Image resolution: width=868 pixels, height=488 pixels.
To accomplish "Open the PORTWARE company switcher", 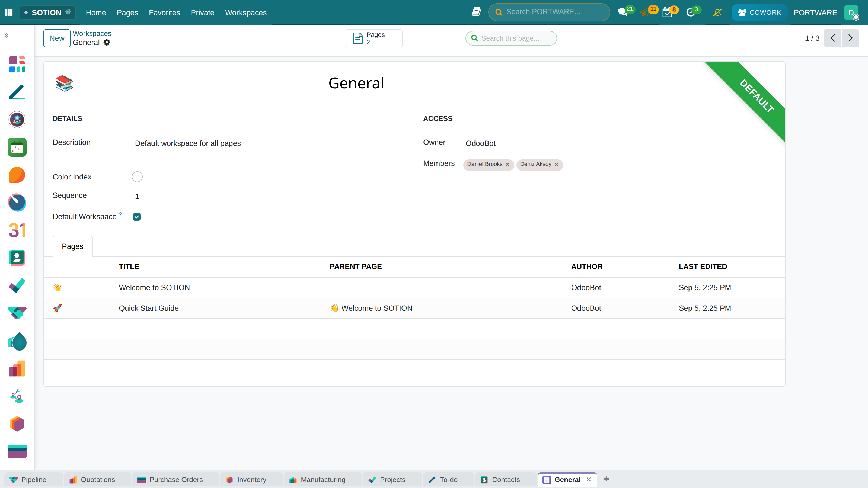I will click(815, 12).
